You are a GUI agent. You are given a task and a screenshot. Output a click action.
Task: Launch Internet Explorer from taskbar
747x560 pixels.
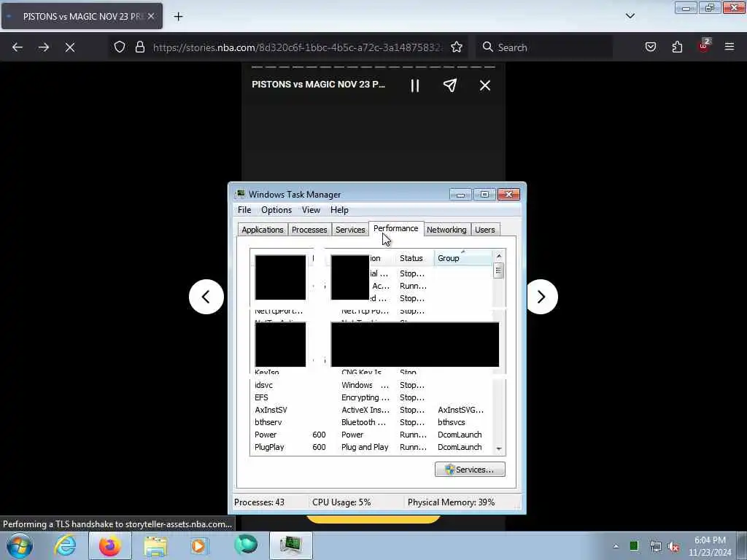point(65,545)
